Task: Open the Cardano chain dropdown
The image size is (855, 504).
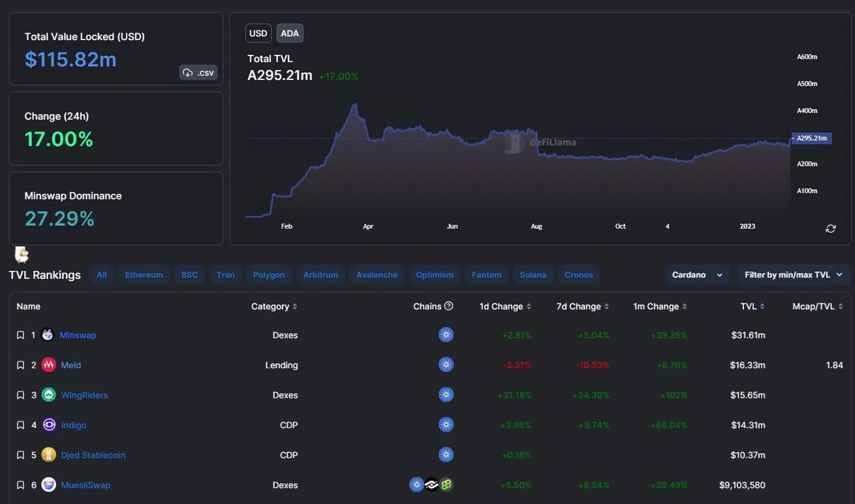Action: (697, 275)
